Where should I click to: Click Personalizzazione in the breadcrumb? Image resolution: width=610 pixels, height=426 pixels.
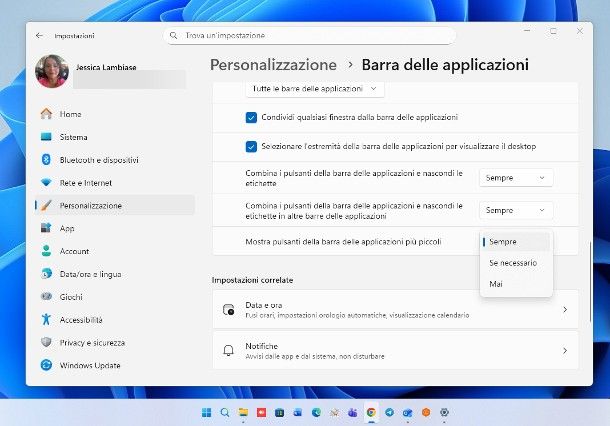(273, 65)
